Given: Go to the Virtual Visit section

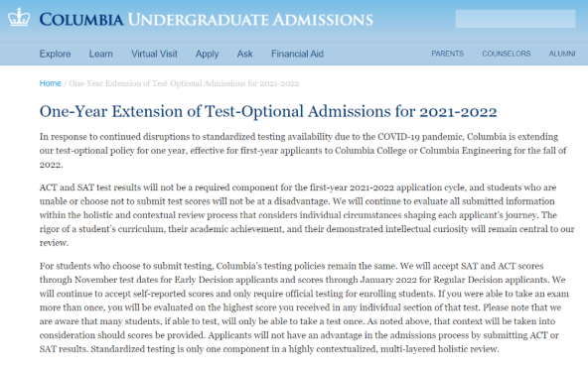Looking at the screenshot, I should point(154,54).
